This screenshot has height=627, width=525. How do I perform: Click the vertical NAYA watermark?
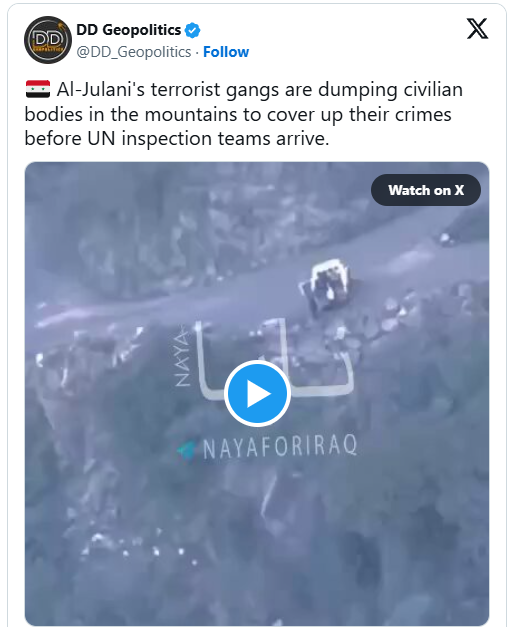(182, 356)
